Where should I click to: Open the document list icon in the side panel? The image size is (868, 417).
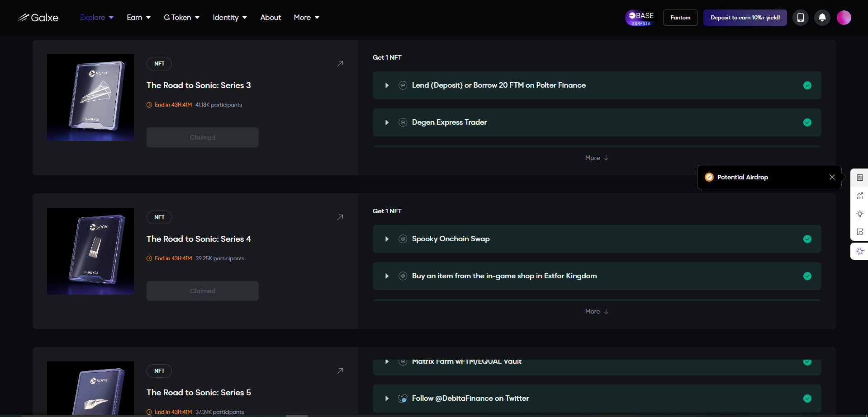coord(860,178)
